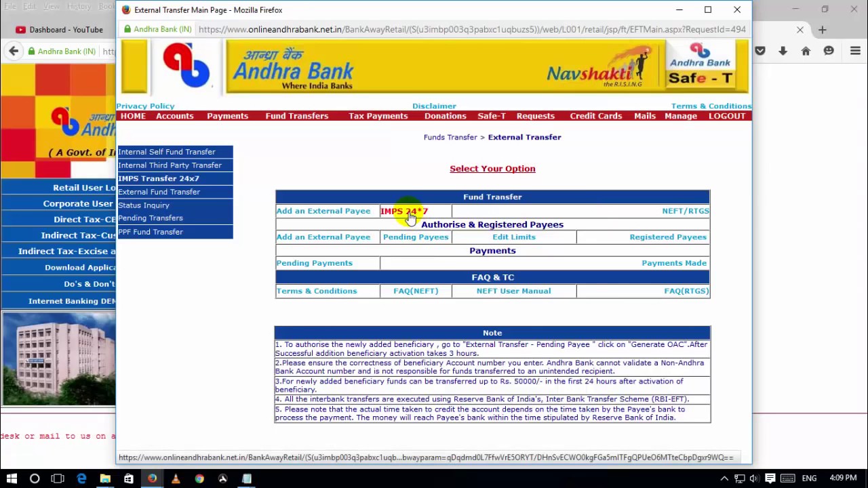Select Internal Self Fund Transfer
This screenshot has width=868, height=488.
click(x=167, y=152)
